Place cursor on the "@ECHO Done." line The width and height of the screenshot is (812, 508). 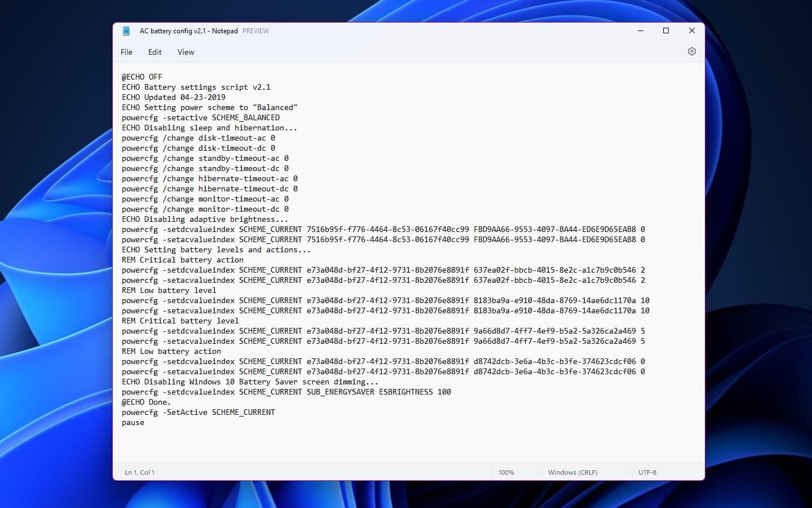coord(146,402)
